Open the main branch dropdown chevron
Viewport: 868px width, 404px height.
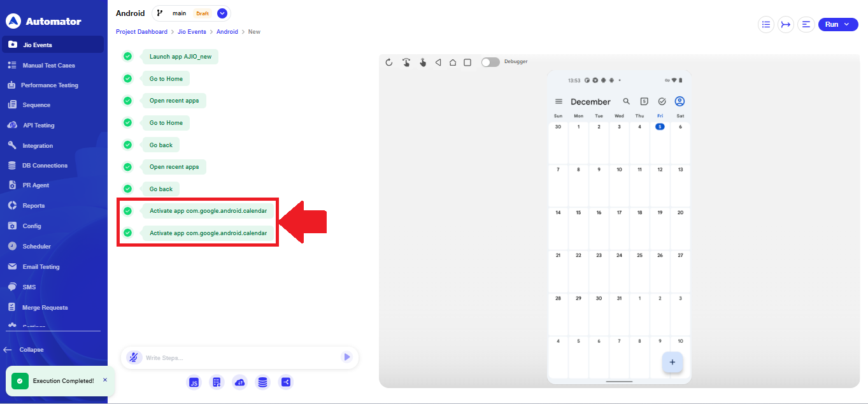tap(222, 13)
